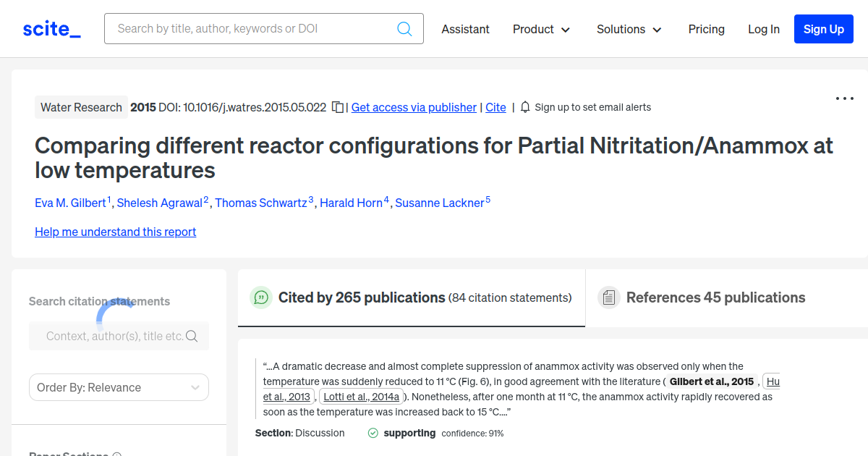Open the Lotti et al., 2014a citation reference
868x456 pixels.
pyautogui.click(x=361, y=397)
